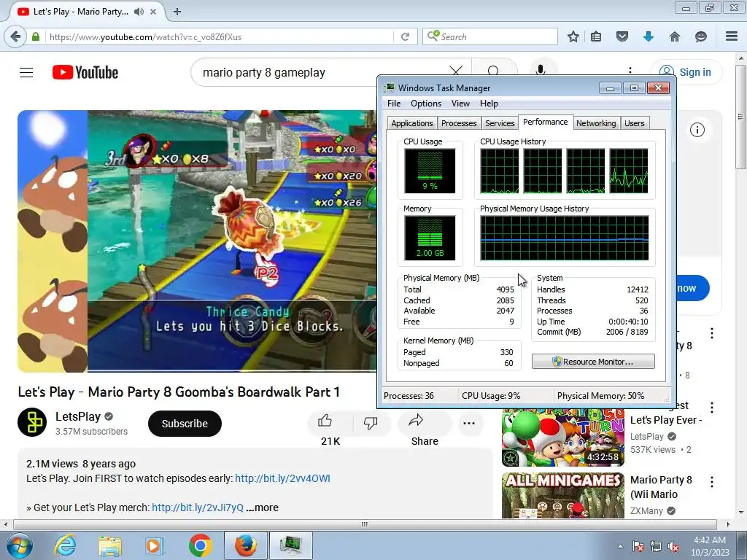The height and width of the screenshot is (560, 747).
Task: Open Task Manager Options menu
Action: [426, 104]
